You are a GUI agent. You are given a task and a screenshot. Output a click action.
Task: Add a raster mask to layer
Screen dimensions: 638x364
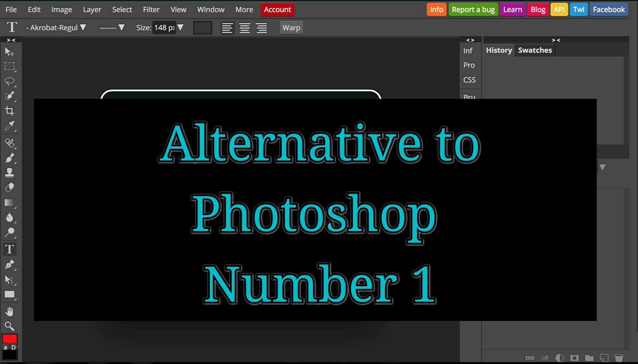coord(574,358)
